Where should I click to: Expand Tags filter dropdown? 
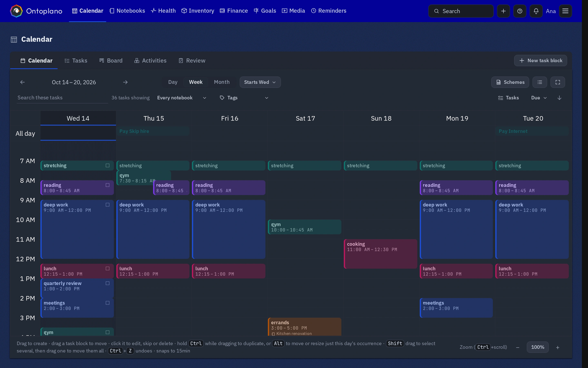244,98
